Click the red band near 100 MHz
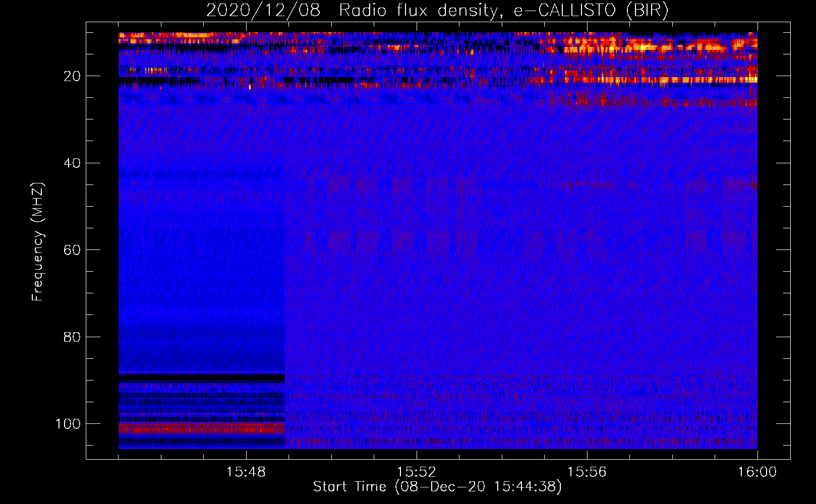 point(202,428)
